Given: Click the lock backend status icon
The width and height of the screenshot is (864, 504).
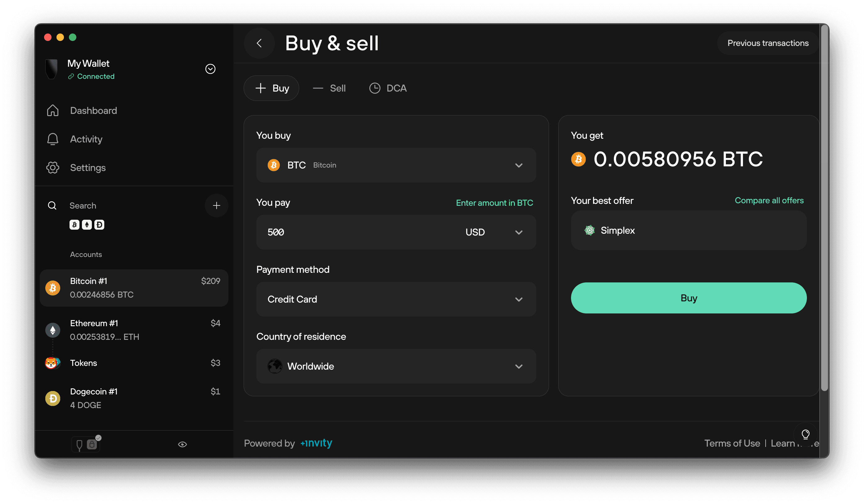Looking at the screenshot, I should click(x=92, y=445).
